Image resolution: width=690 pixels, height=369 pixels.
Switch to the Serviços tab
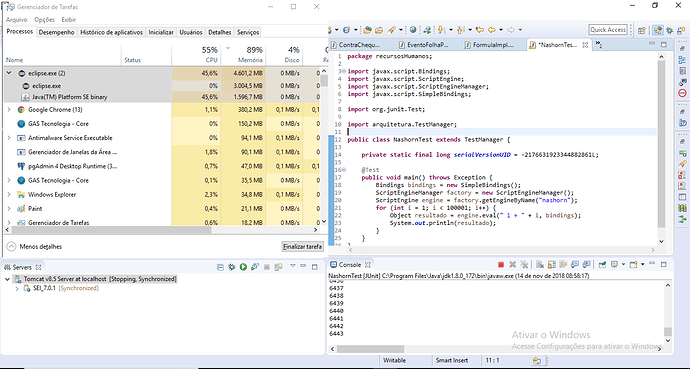[248, 32]
